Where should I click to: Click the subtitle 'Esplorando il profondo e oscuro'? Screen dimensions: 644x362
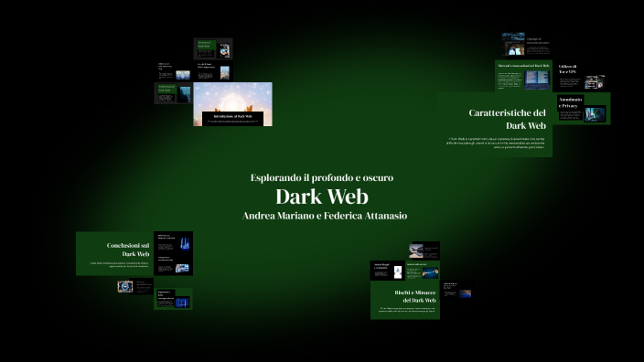pyautogui.click(x=322, y=177)
